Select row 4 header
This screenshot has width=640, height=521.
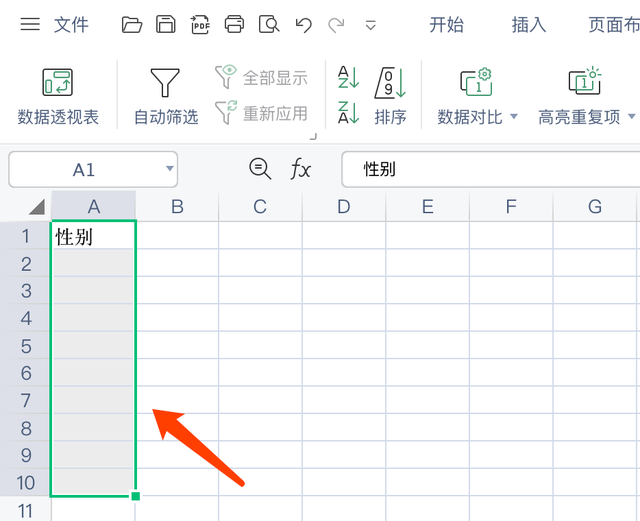tap(26, 318)
